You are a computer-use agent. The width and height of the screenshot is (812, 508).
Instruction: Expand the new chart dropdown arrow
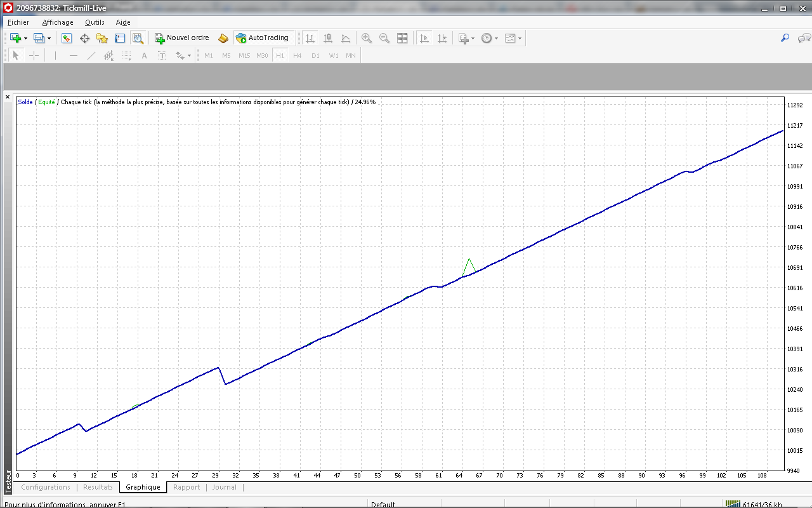click(x=25, y=38)
